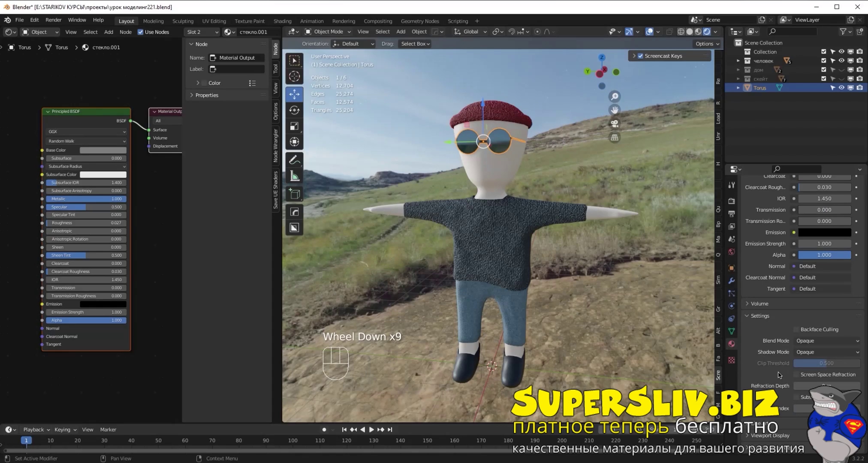Select the Scale tool in viewport toolbar

point(294,126)
